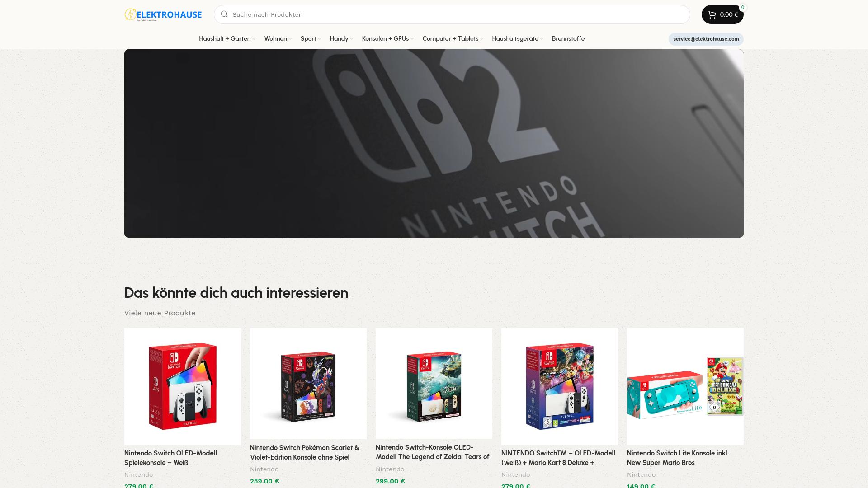Open the Konsolen + GPUs menu

388,39
